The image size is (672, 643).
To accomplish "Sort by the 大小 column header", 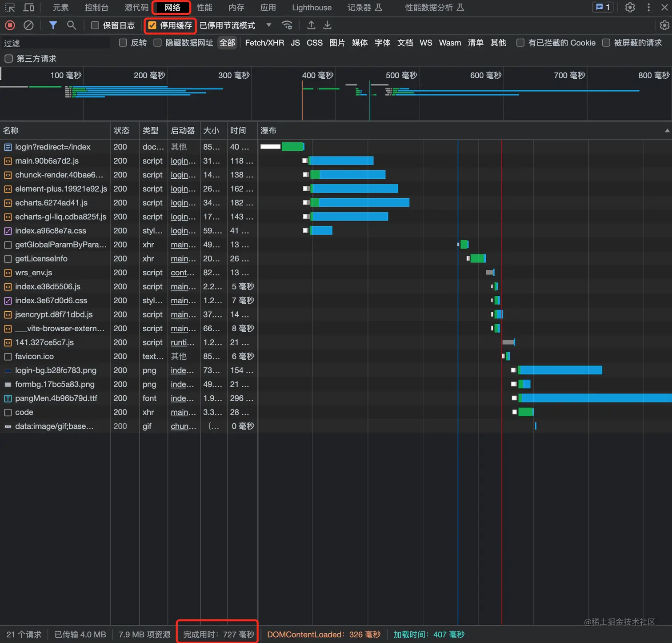I will pos(213,130).
